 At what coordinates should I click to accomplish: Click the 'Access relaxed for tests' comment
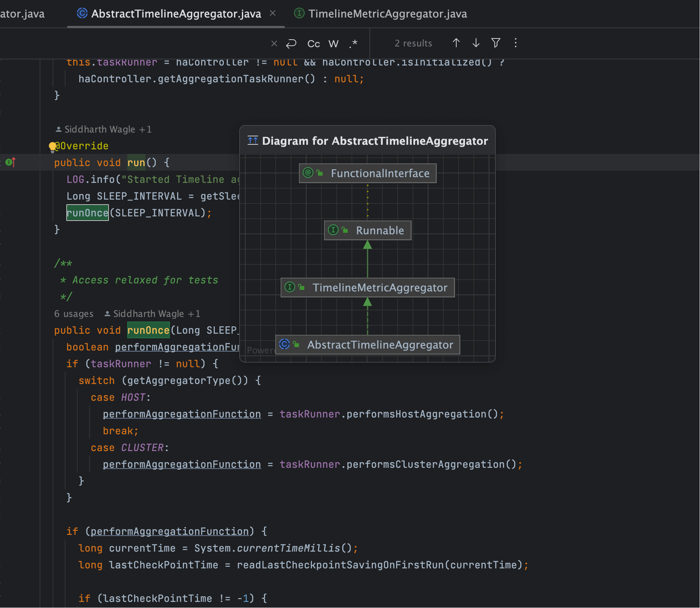[145, 280]
